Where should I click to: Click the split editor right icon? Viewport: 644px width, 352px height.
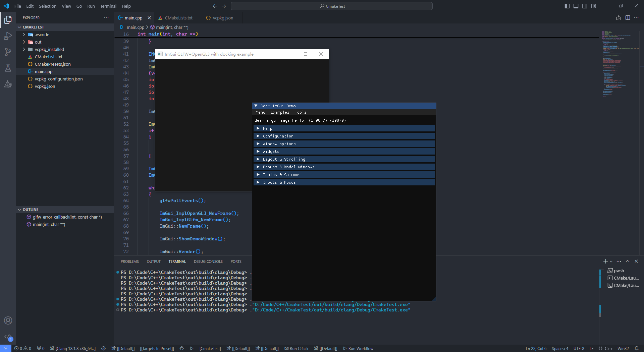(x=628, y=18)
